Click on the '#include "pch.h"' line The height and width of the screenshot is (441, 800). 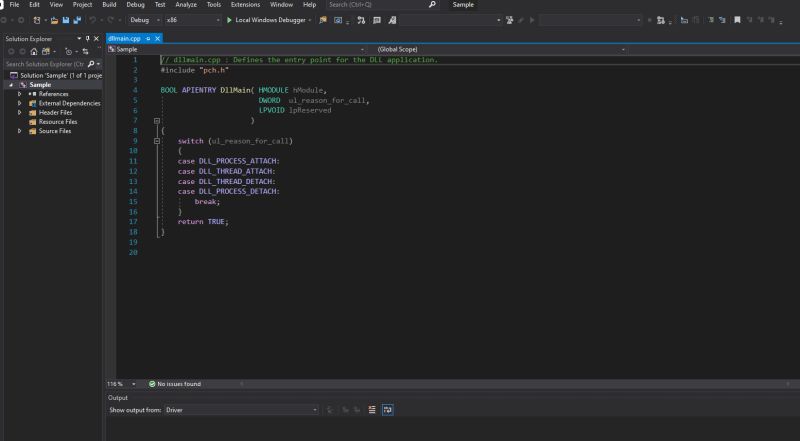click(x=194, y=70)
